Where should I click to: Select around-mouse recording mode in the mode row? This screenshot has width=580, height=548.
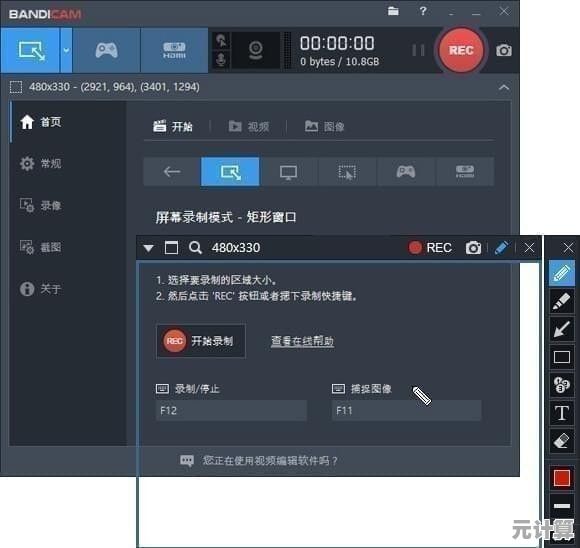(347, 172)
